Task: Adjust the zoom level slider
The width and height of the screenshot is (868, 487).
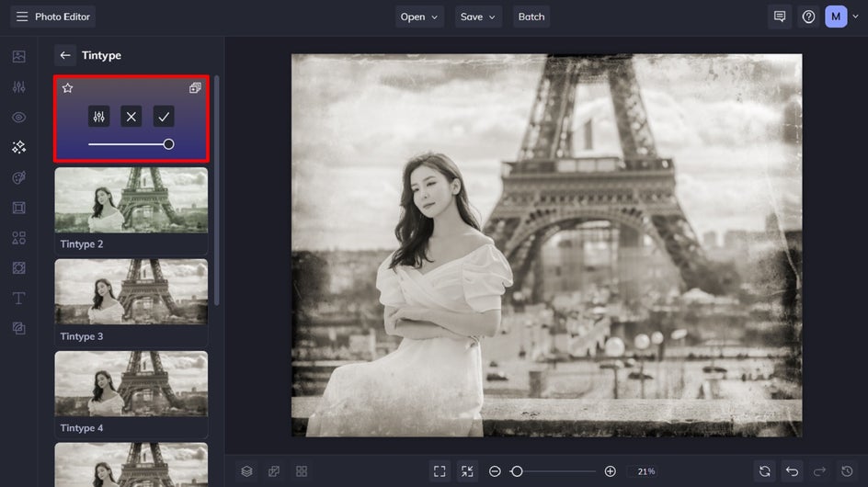Action: 554,471
